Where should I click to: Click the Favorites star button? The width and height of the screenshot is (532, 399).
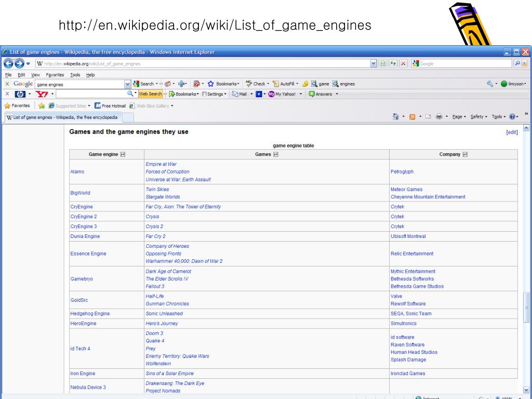[17, 106]
